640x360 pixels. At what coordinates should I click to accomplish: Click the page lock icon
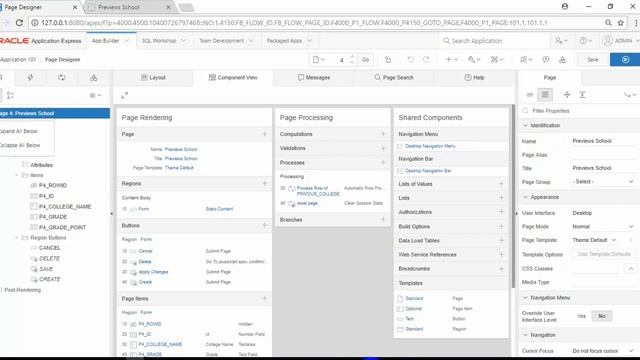pyautogui.click(x=388, y=60)
